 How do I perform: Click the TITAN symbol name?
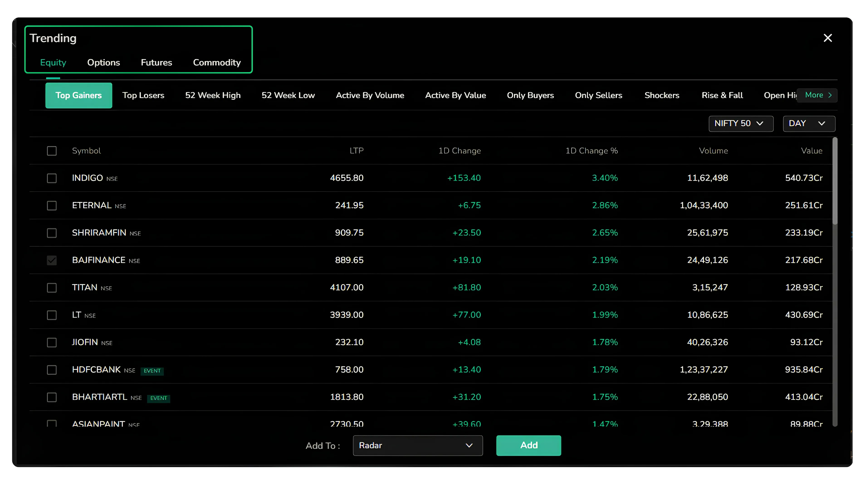[x=85, y=288]
